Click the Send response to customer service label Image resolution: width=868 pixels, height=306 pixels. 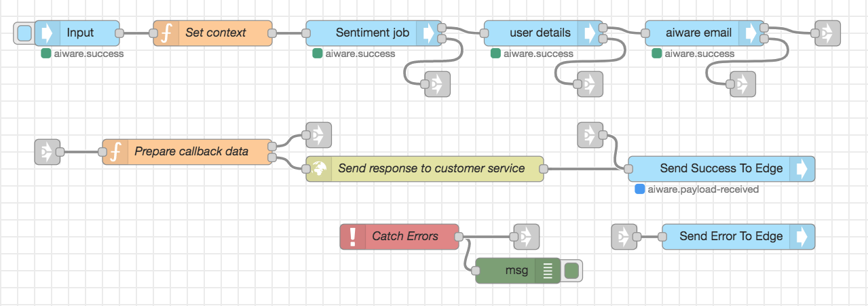(431, 168)
